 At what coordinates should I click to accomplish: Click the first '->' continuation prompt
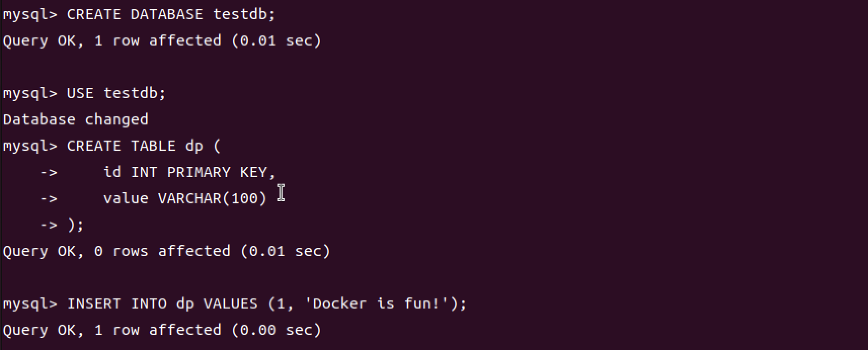pos(49,172)
